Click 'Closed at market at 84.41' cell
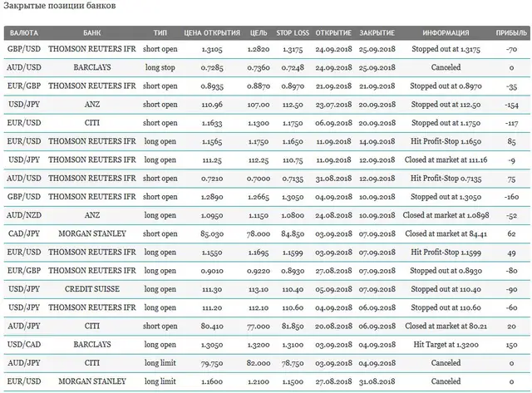Image resolution: width=532 pixels, height=393 pixels. [x=446, y=234]
